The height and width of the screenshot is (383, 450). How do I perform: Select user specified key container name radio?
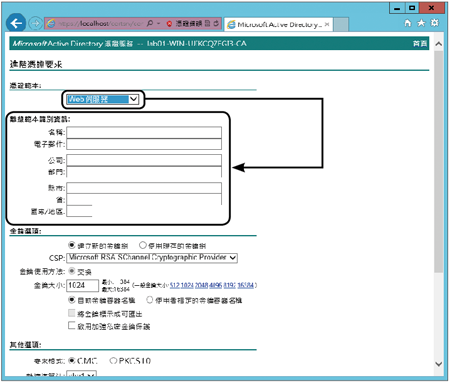point(150,300)
